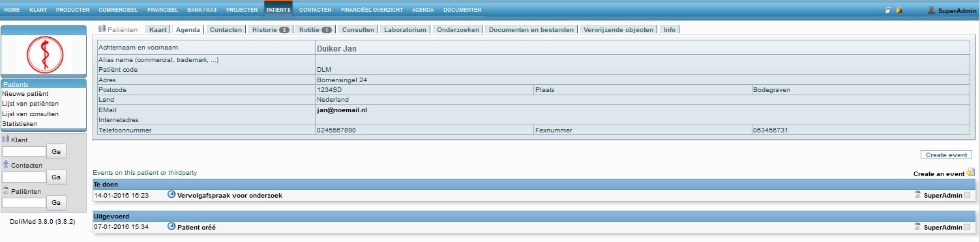The height and width of the screenshot is (242, 980).
Task: Switch to the Info tab
Action: (x=670, y=29)
